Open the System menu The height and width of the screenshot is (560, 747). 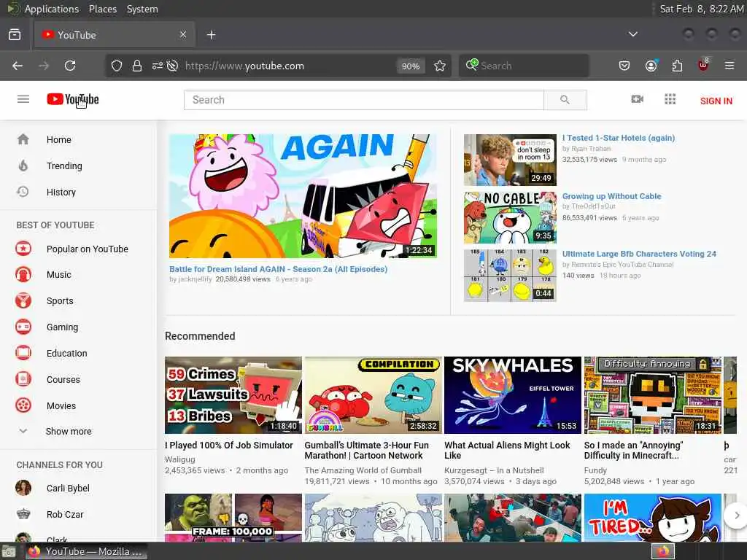coord(142,9)
